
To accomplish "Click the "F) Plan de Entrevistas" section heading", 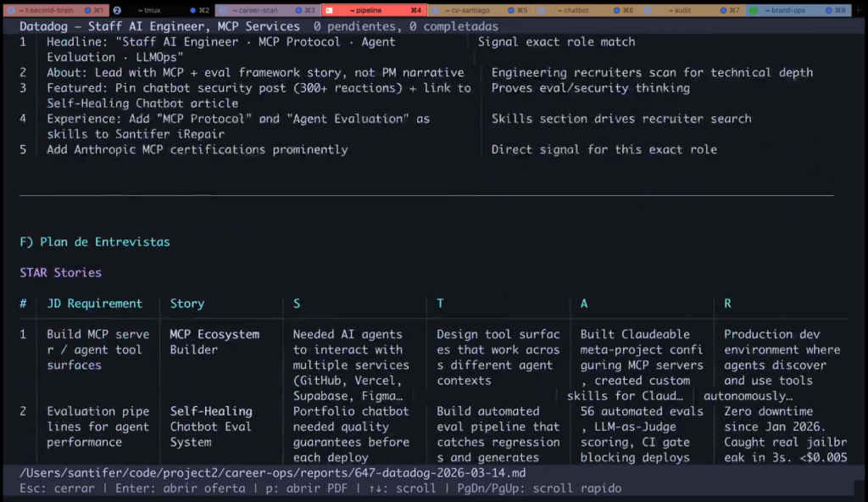I will click(x=95, y=242).
